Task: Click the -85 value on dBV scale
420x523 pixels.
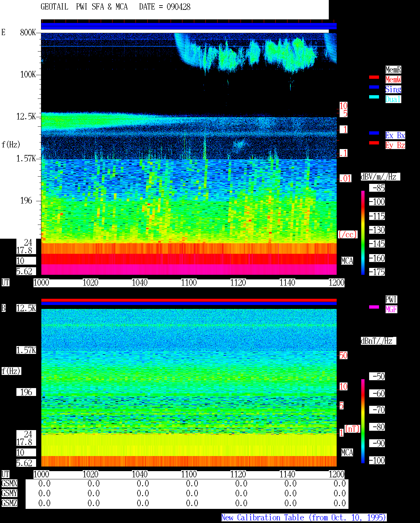Action: point(377,188)
